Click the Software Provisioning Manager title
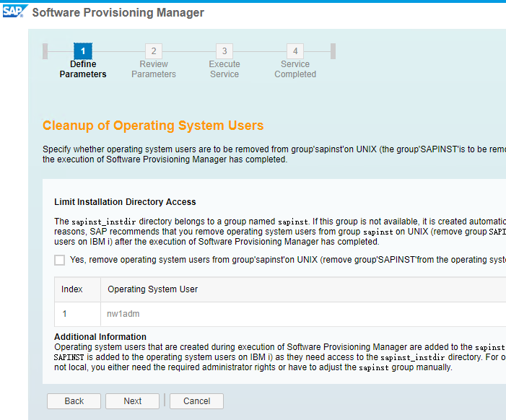This screenshot has width=506, height=420. [x=118, y=12]
